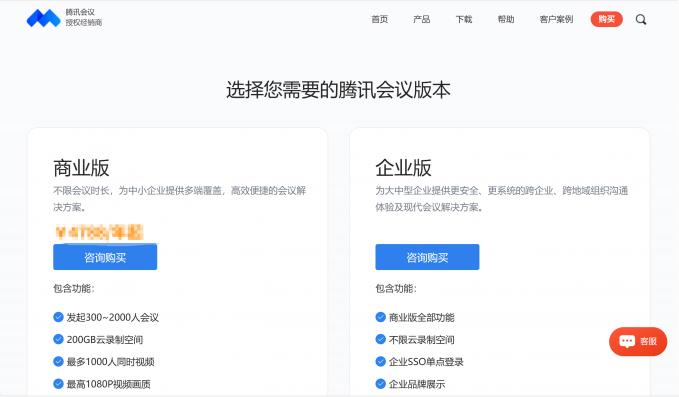Open the search magnifier icon
This screenshot has height=397, width=679.
click(641, 19)
